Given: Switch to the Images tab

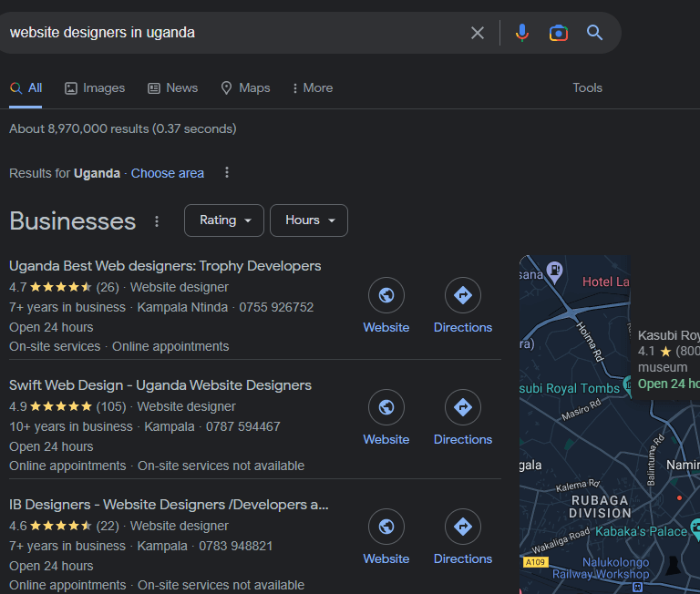Looking at the screenshot, I should (x=95, y=88).
